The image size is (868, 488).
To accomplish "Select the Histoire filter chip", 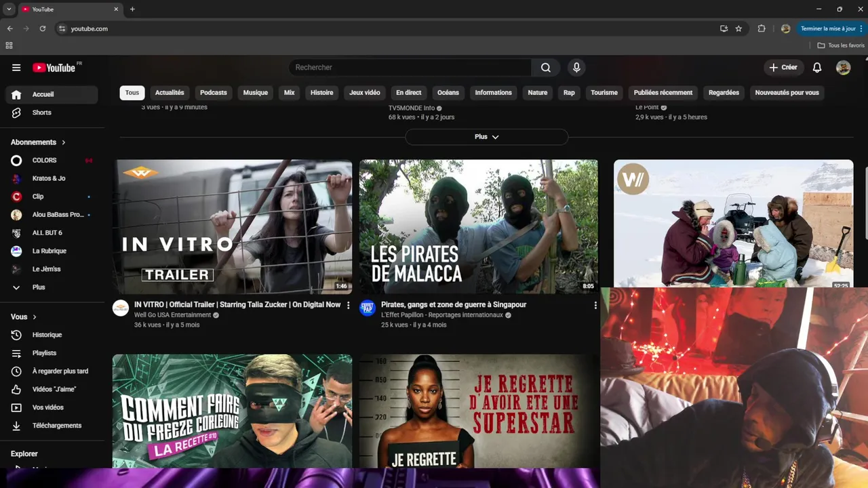I will tap(322, 93).
